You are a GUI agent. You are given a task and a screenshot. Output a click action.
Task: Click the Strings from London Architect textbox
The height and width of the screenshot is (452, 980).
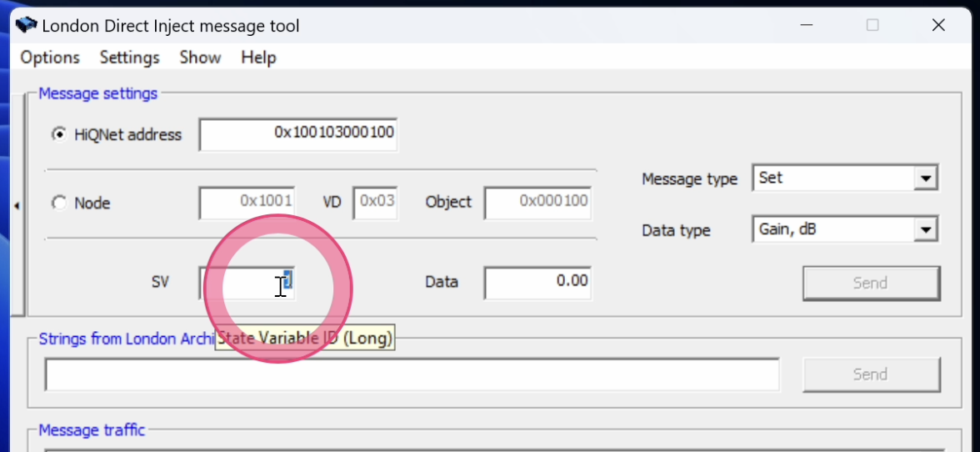pos(412,374)
